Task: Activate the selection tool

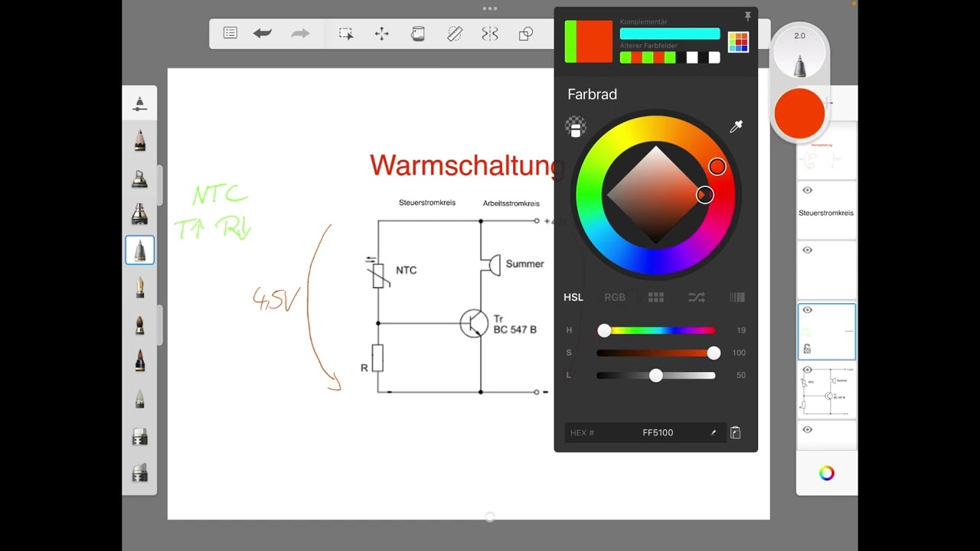Action: pyautogui.click(x=346, y=34)
